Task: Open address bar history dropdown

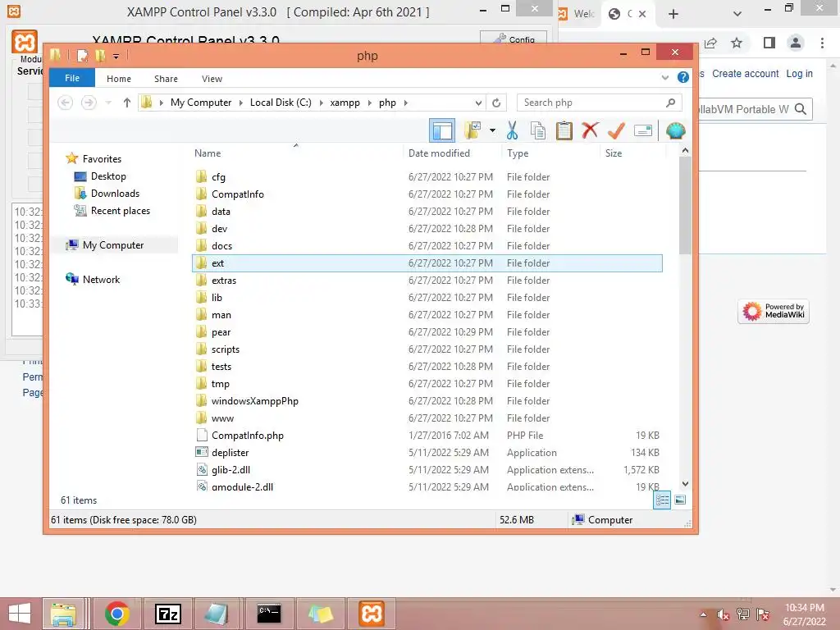Action: pyautogui.click(x=478, y=103)
